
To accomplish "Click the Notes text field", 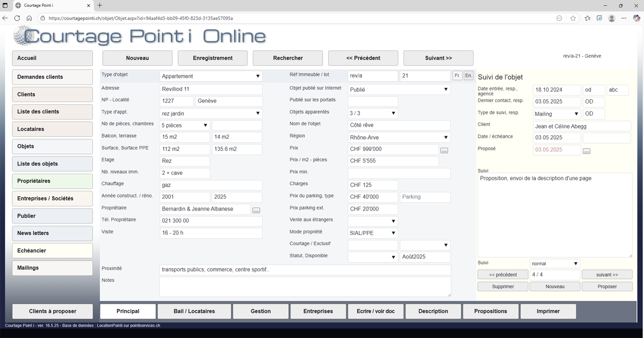I will point(305,287).
